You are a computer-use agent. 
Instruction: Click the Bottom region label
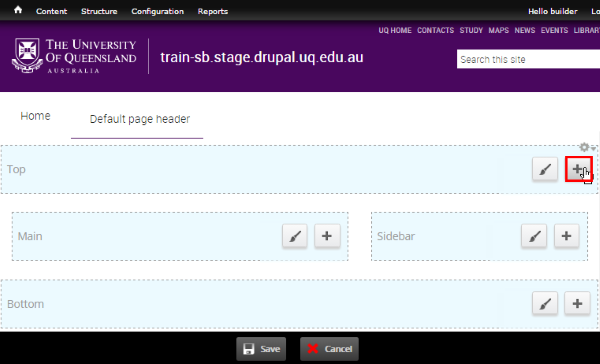tap(26, 304)
